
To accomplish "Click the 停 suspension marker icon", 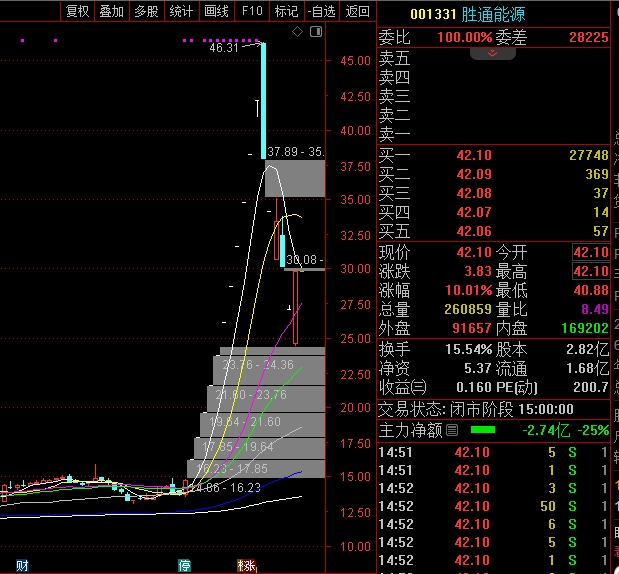I will (184, 566).
